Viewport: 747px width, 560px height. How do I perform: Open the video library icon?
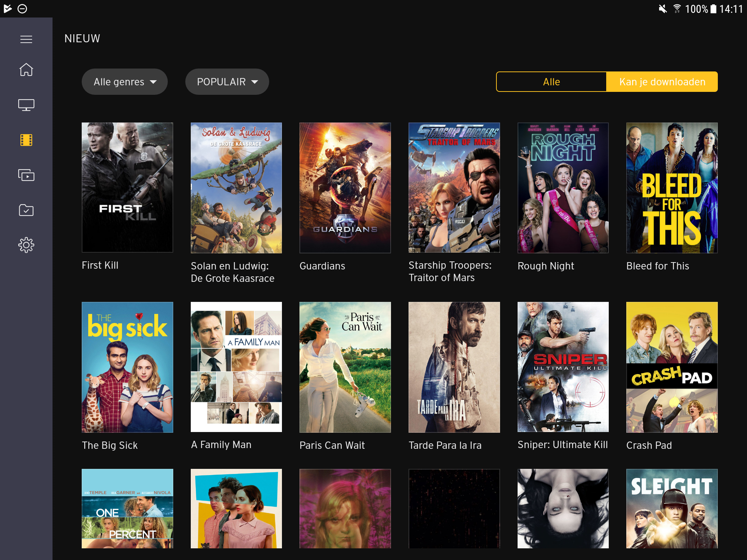[26, 175]
